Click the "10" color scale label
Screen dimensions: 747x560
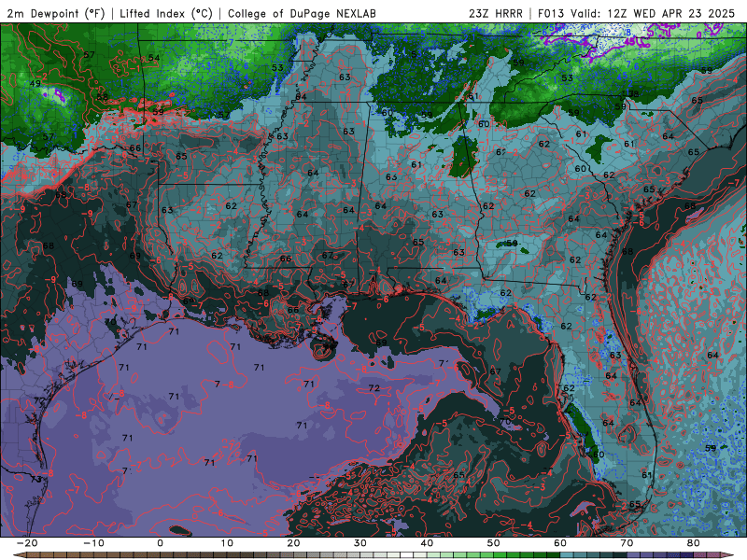point(227,543)
